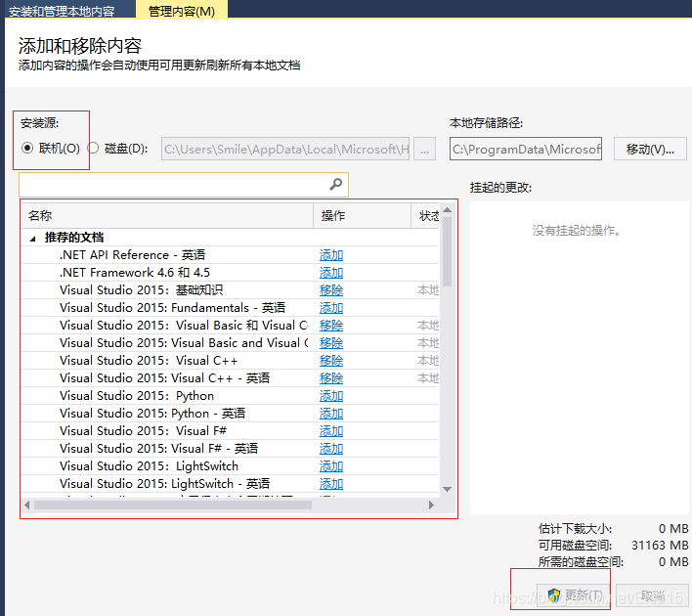Image resolution: width=692 pixels, height=616 pixels.
Task: Click the horizontal scrollbar thumb
Action: pos(173,505)
